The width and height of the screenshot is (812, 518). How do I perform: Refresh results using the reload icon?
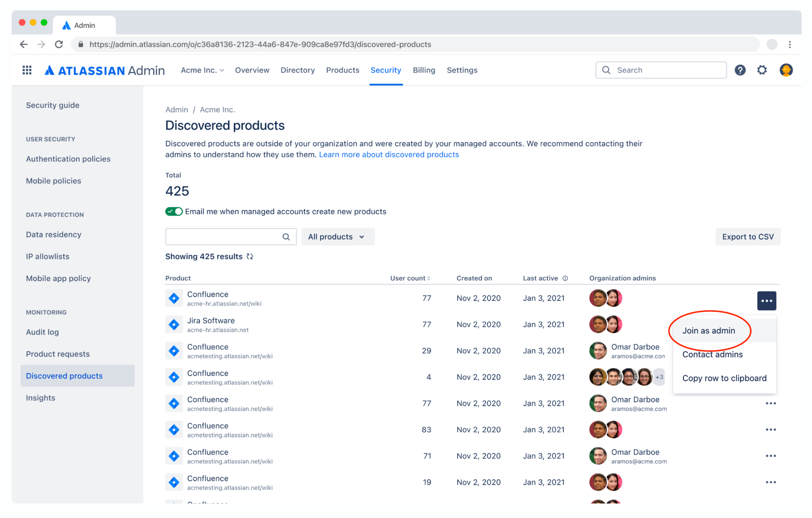click(x=250, y=256)
